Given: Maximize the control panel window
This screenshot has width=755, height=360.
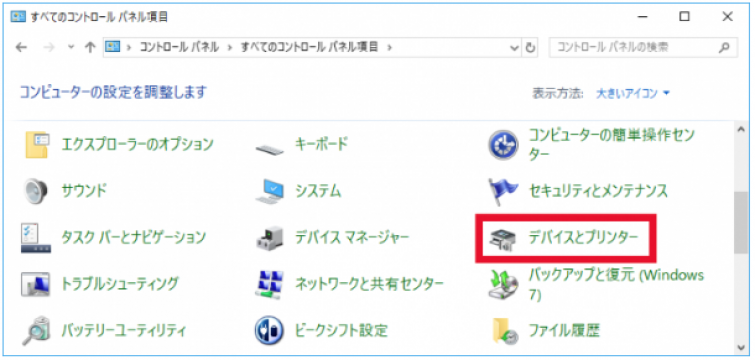Looking at the screenshot, I should click(x=684, y=17).
